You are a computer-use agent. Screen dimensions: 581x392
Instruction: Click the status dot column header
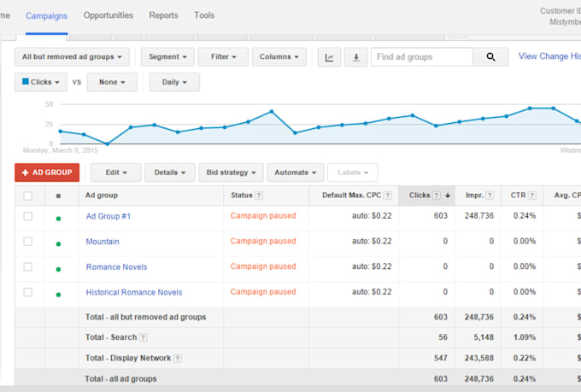(58, 196)
